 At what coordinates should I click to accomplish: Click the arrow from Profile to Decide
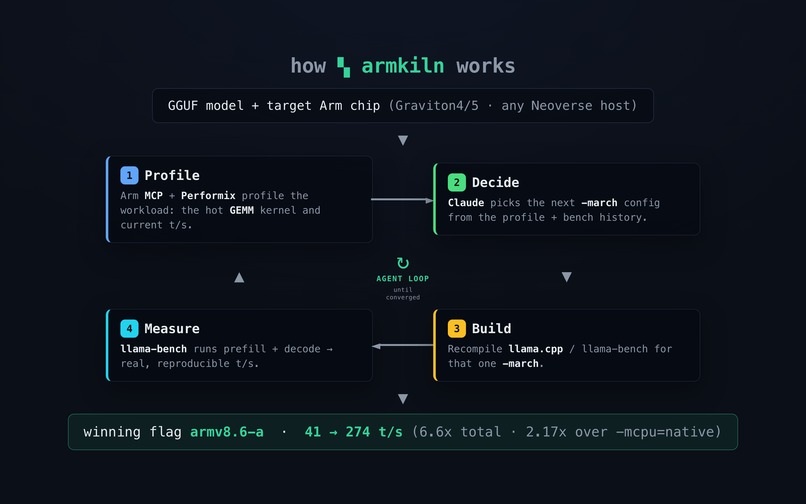pyautogui.click(x=402, y=200)
